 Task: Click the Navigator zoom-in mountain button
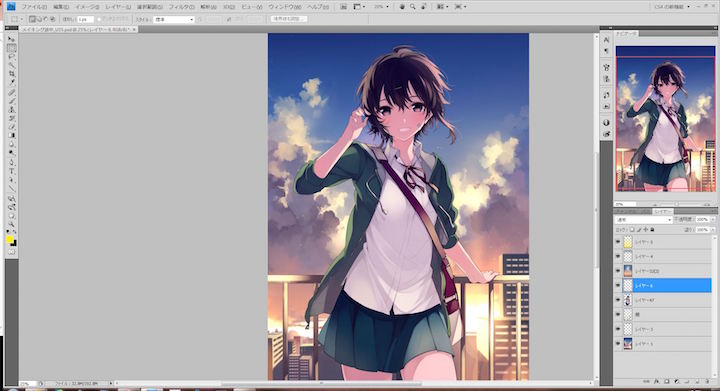click(708, 204)
